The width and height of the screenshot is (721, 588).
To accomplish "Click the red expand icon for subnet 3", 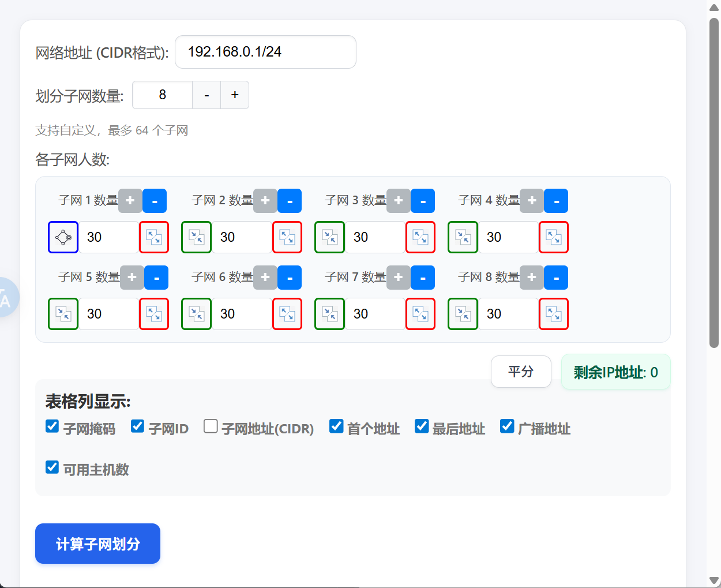I will coord(420,237).
